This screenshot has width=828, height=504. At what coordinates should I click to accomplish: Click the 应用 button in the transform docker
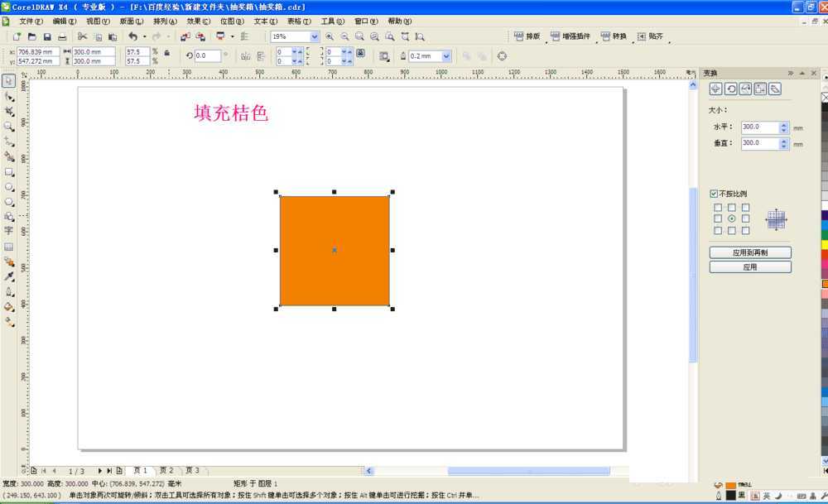[750, 266]
